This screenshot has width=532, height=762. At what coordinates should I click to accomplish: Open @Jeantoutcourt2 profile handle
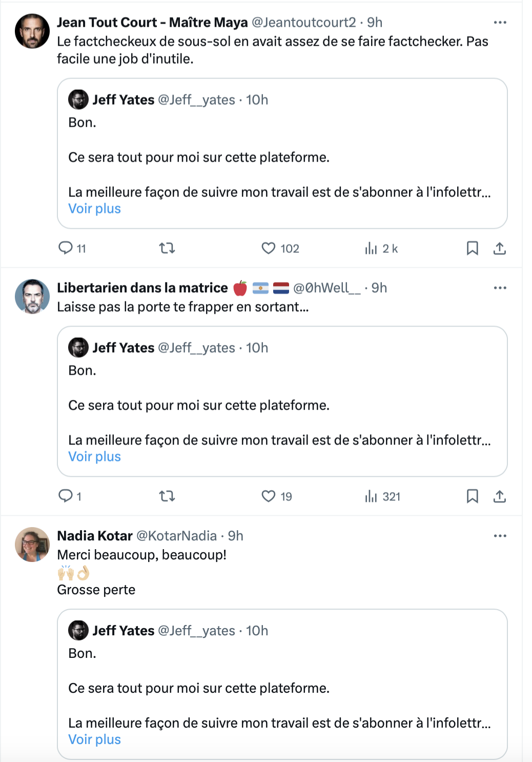click(304, 23)
